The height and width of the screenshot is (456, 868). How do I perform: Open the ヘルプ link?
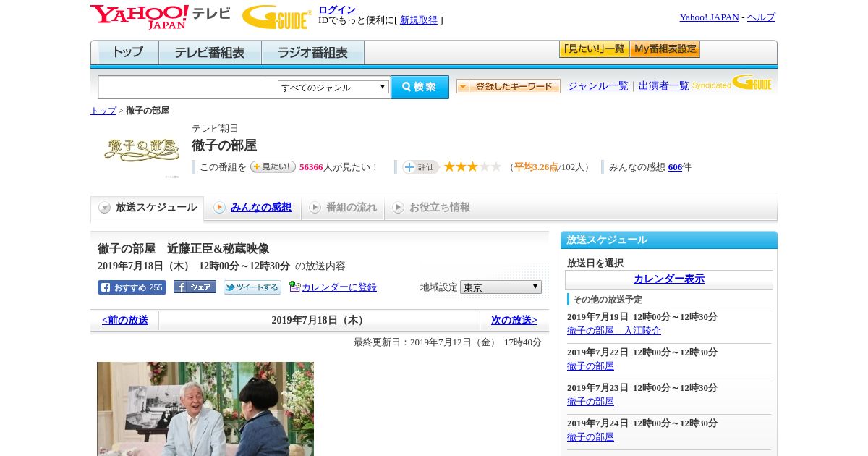coord(761,17)
